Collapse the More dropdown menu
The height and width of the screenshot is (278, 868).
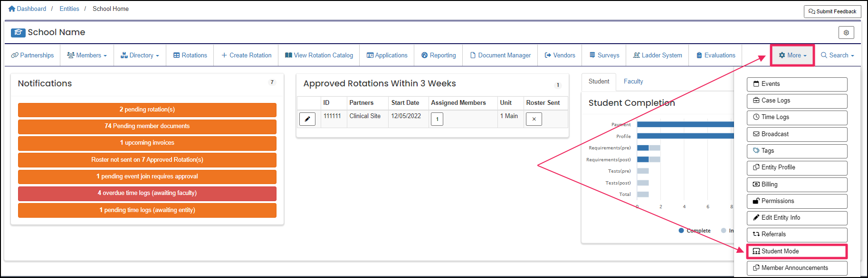click(x=792, y=55)
